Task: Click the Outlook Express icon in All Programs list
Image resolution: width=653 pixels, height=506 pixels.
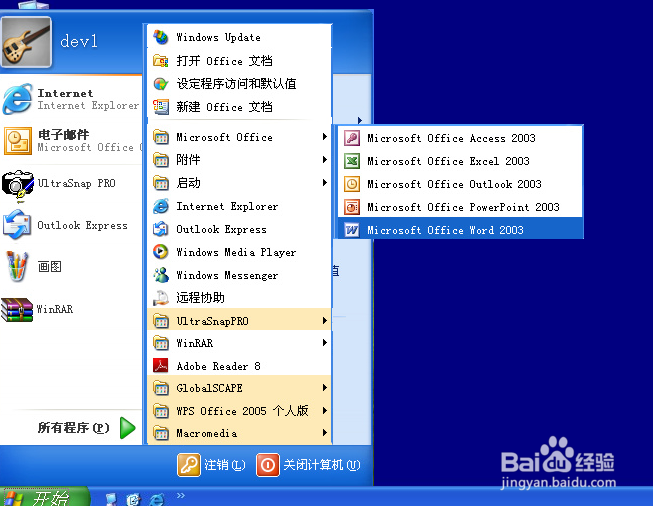Action: point(161,229)
